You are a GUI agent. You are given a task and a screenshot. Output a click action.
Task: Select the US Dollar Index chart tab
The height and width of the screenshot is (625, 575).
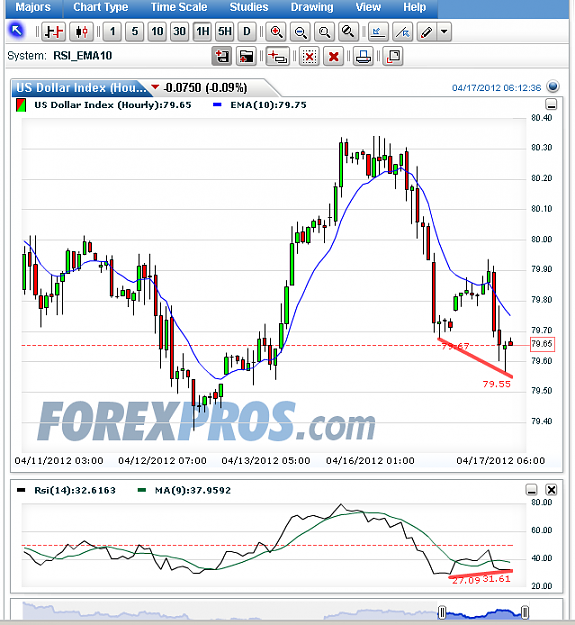pyautogui.click(x=81, y=88)
